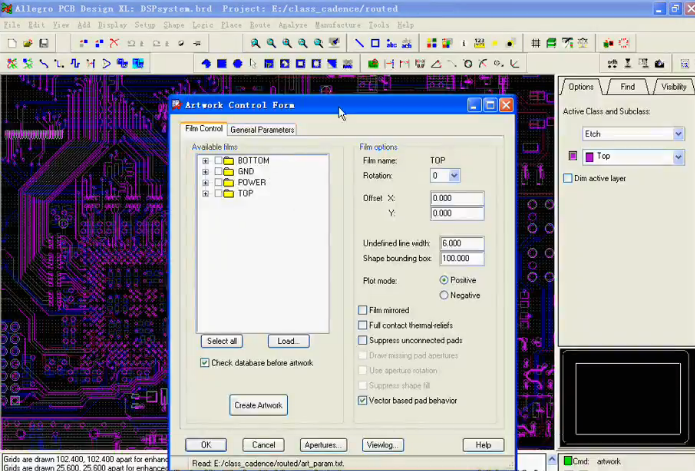Click the Undo arrow icon
Screen dimensions: 695x471
click(131, 43)
